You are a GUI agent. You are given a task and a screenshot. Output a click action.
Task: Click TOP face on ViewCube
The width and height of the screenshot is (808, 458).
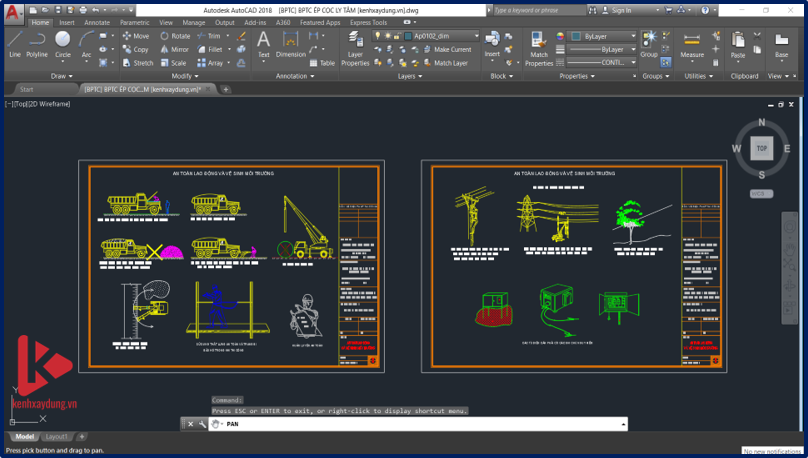761,148
